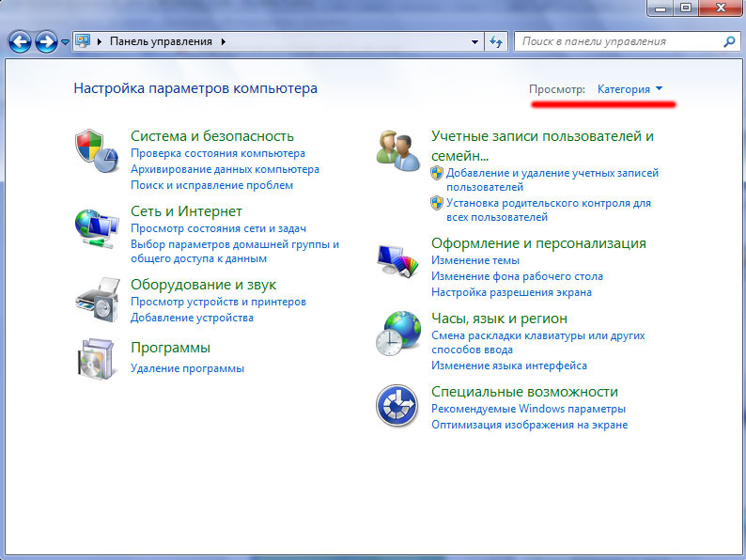Click the Hardware and Sound printer icon
The height and width of the screenshot is (560, 746).
[98, 301]
